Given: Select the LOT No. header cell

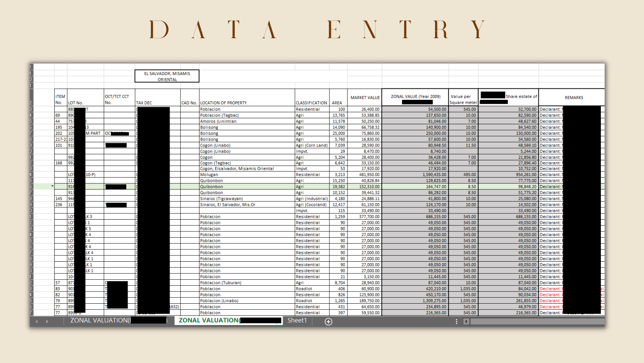Looking at the screenshot, I should pyautogui.click(x=86, y=97).
